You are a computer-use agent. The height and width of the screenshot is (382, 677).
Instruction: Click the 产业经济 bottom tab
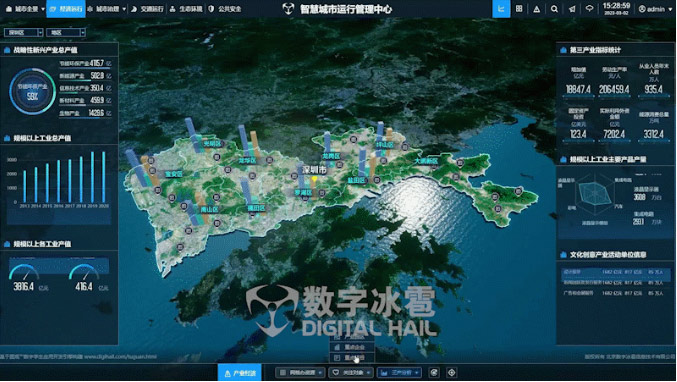pyautogui.click(x=240, y=373)
